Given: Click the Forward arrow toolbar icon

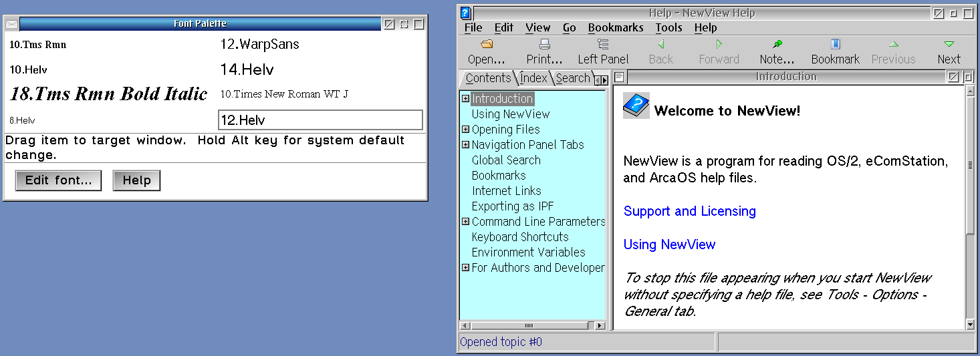Looking at the screenshot, I should tap(719, 45).
